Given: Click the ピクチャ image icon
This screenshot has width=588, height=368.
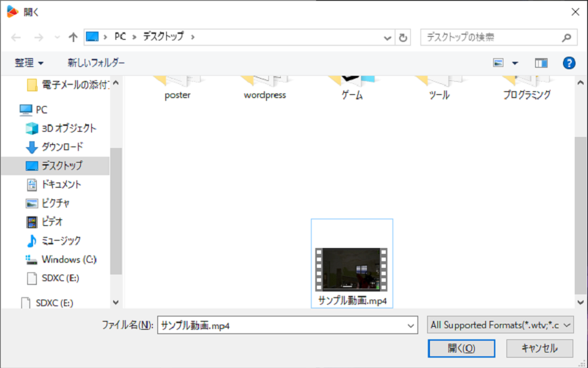Looking at the screenshot, I should point(32,204).
